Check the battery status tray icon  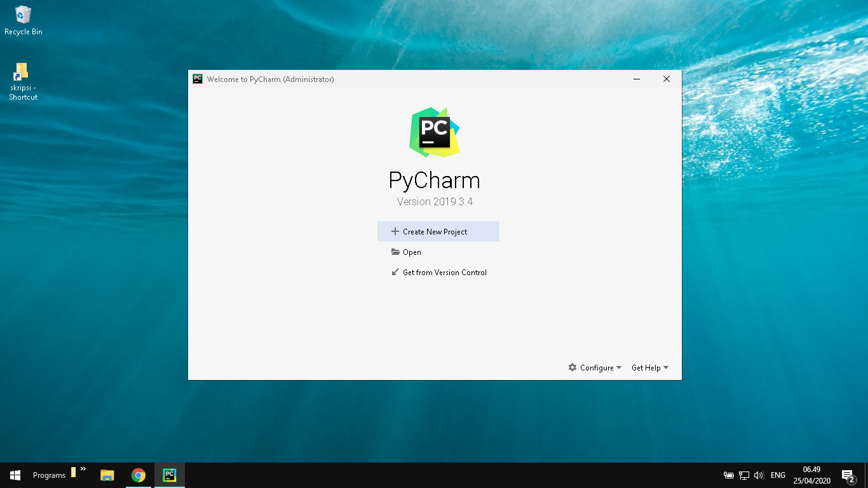[x=729, y=475]
